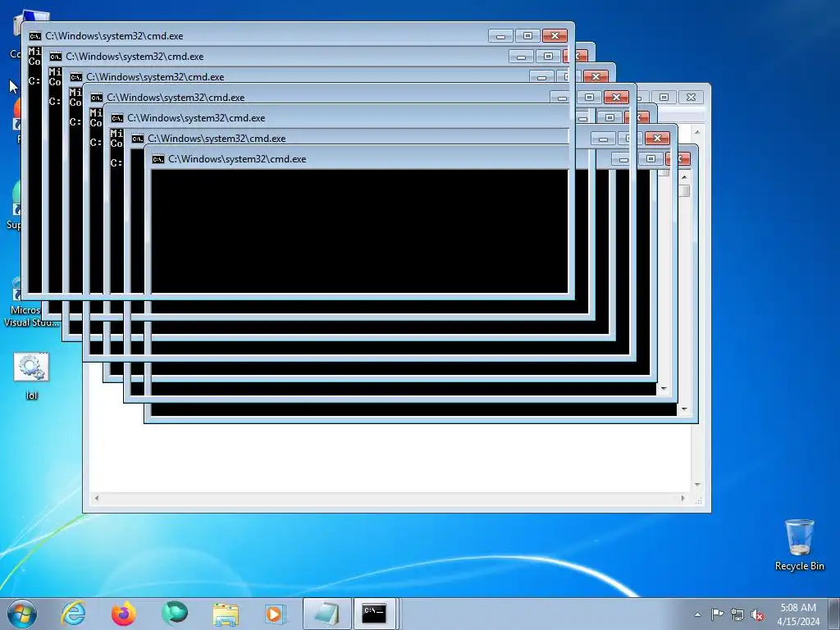Screen dimensions: 840x630
Task: Click the muted volume speaker icon
Action: 757,614
